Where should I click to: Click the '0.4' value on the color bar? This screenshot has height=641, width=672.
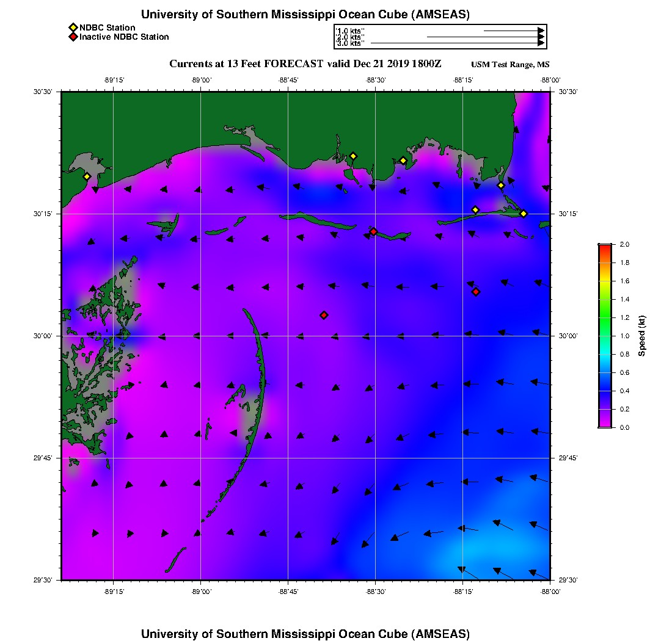(624, 391)
